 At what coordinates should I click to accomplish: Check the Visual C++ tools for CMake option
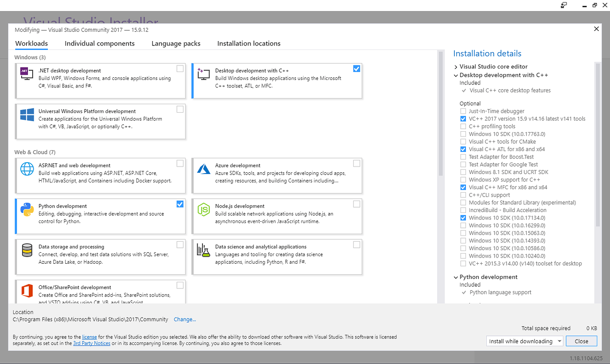pos(463,142)
